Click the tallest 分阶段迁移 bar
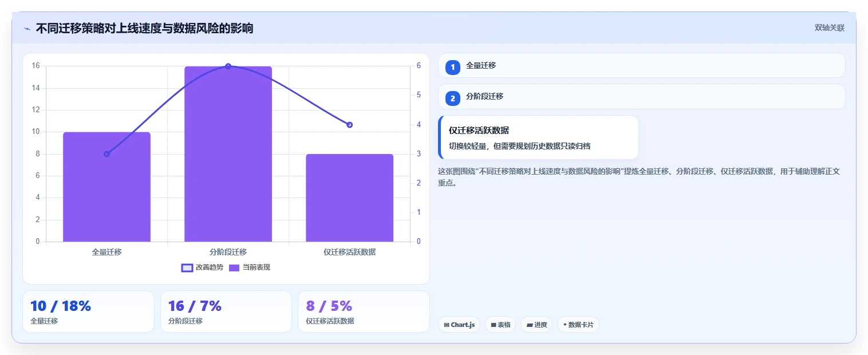This screenshot has width=868, height=355. point(228,154)
